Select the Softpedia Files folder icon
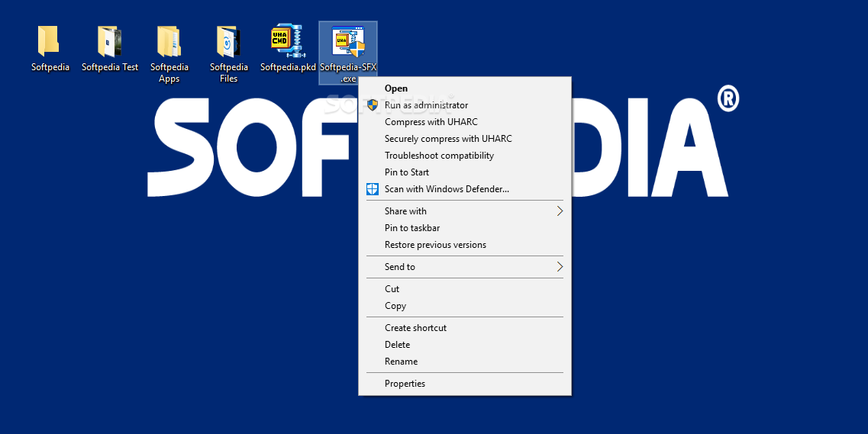 (x=228, y=41)
